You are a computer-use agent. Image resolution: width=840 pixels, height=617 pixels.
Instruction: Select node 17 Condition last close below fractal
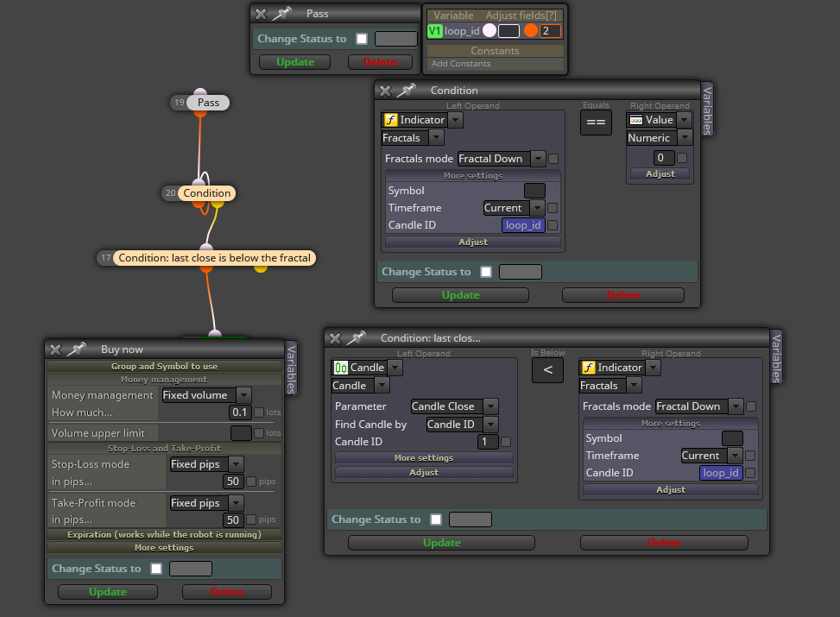click(214, 258)
